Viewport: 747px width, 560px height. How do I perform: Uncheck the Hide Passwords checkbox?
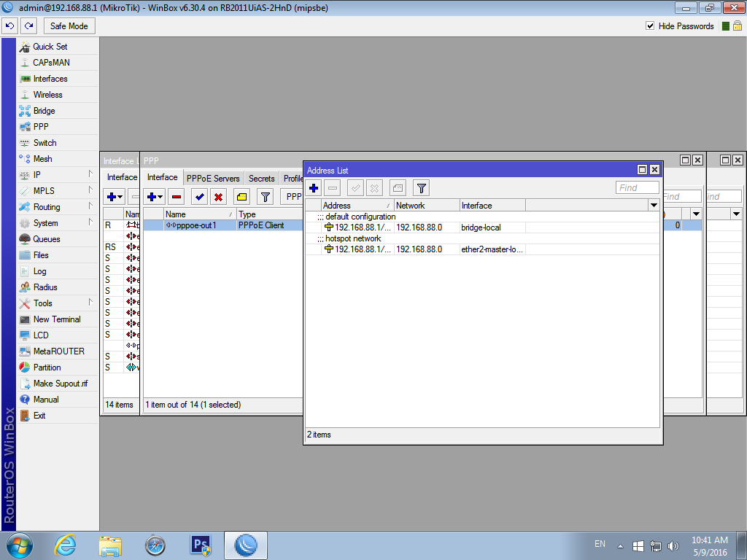(650, 26)
